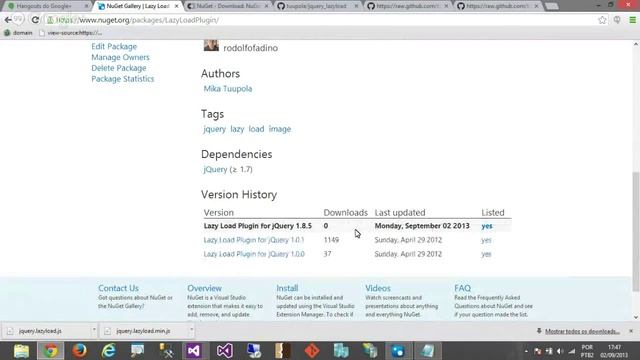Open Lazy Load Plugin for jQuery 1.0.1
640x360 pixels.
254,240
